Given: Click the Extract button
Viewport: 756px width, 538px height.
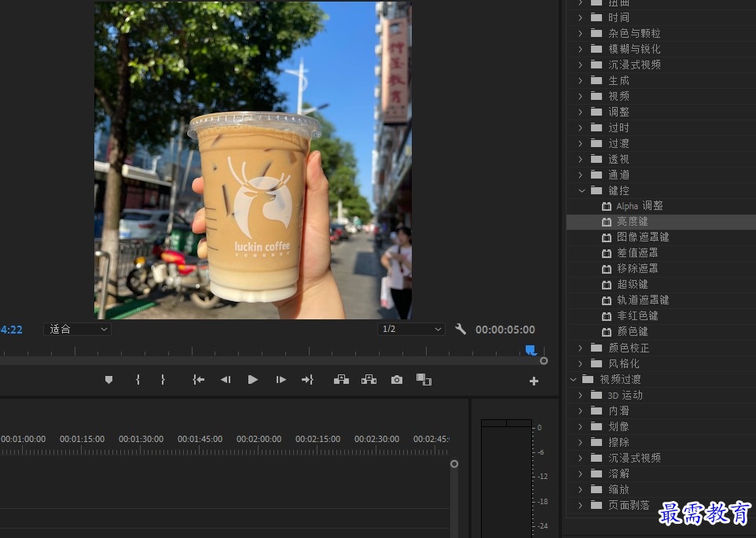Looking at the screenshot, I should pyautogui.click(x=369, y=380).
